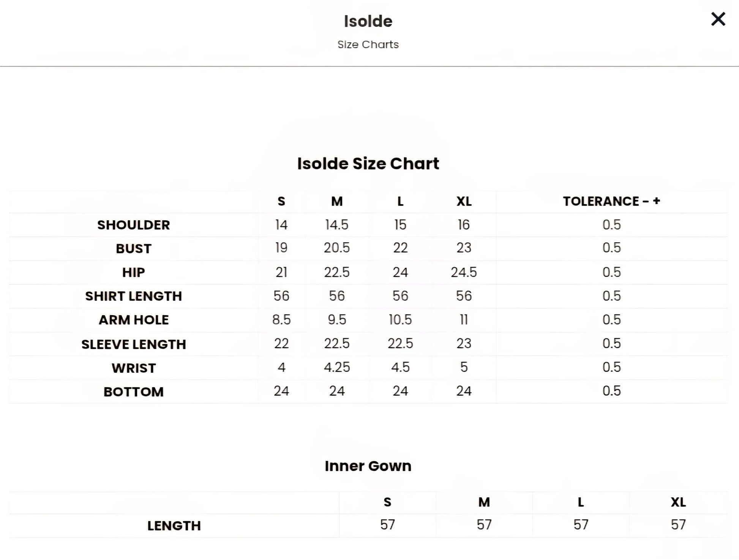Select the 20.5 bust value for M
Viewport: 739px width, 560px height.
pyautogui.click(x=336, y=248)
